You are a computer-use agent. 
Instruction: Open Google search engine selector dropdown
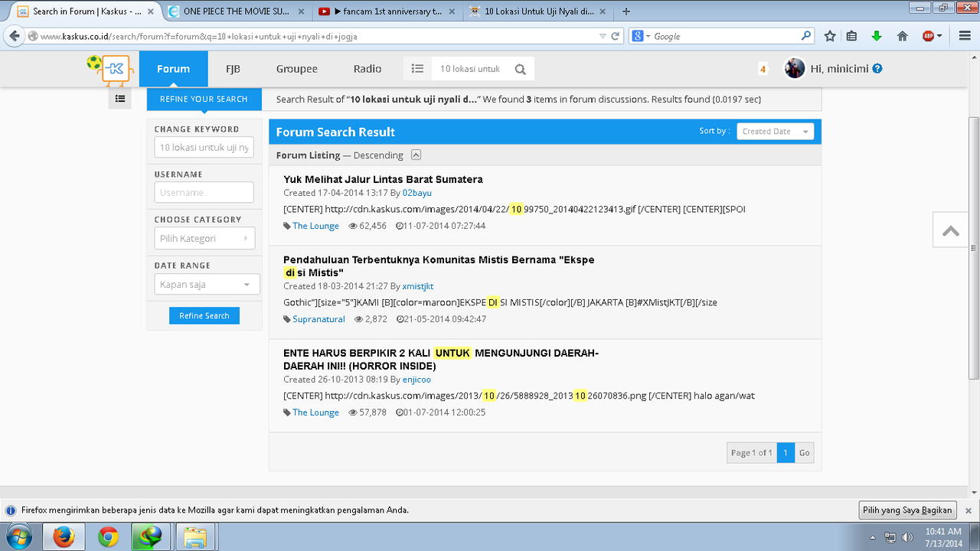[640, 36]
